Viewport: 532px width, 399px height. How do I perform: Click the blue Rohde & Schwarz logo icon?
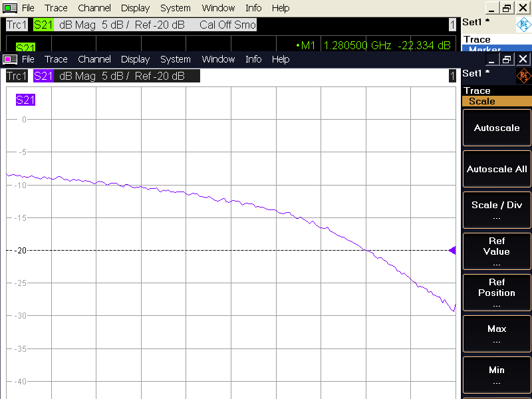[523, 25]
